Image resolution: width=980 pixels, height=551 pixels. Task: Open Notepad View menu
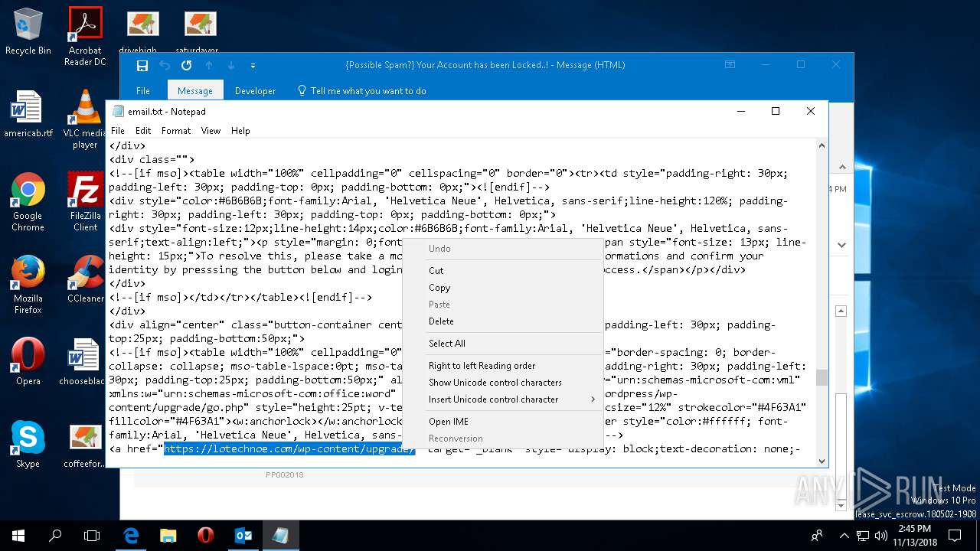pos(211,131)
